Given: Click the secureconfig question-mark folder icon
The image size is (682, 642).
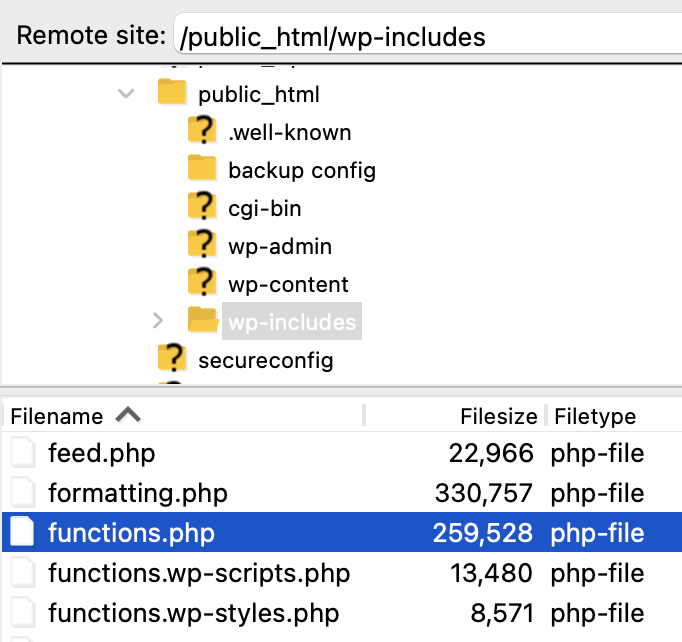Looking at the screenshot, I should [172, 358].
